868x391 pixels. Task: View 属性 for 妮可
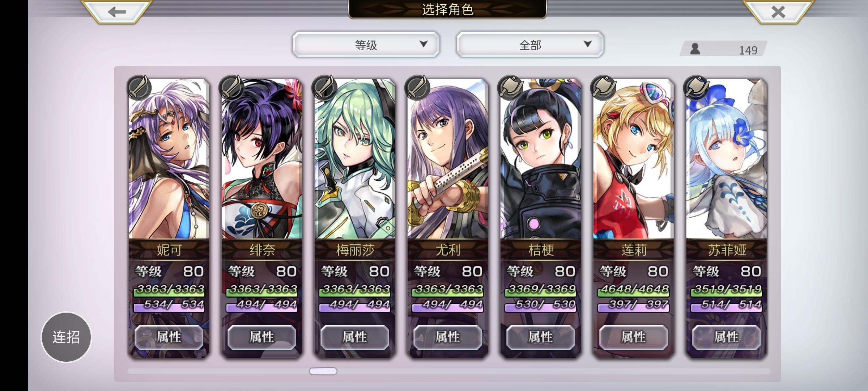(x=169, y=337)
